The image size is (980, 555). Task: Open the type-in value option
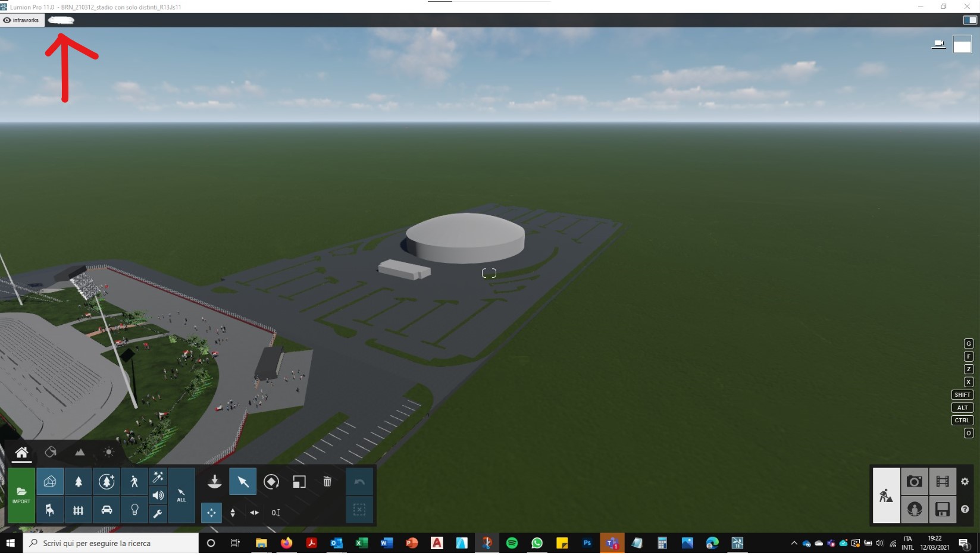pos(275,512)
